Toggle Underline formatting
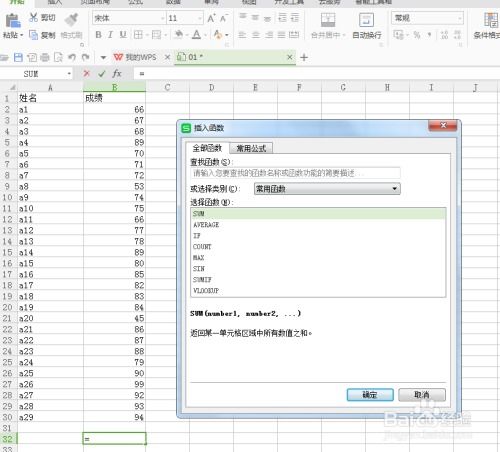Image resolution: width=500 pixels, height=452 pixels. click(123, 35)
